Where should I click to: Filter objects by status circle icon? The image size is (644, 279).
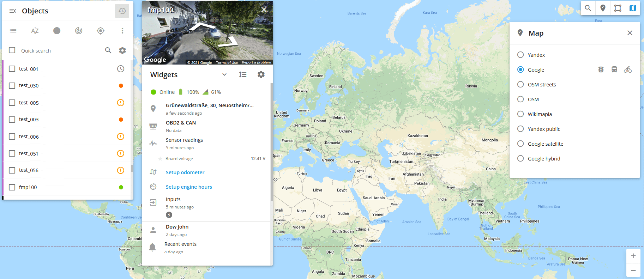point(57,31)
